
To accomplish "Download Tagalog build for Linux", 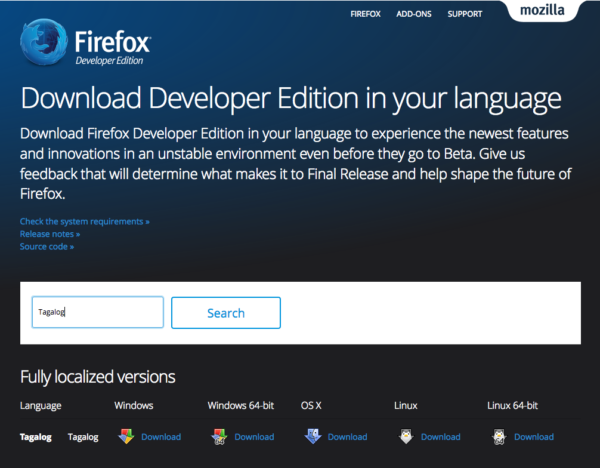I will (x=441, y=437).
